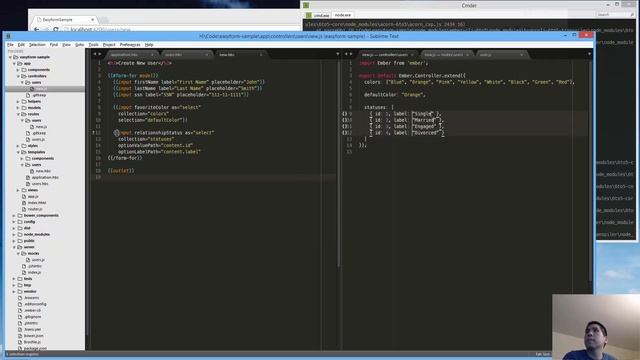Viewport: 640px width, 360px height.
Task: Open app.js in the sidebar tree
Action: tap(33, 196)
